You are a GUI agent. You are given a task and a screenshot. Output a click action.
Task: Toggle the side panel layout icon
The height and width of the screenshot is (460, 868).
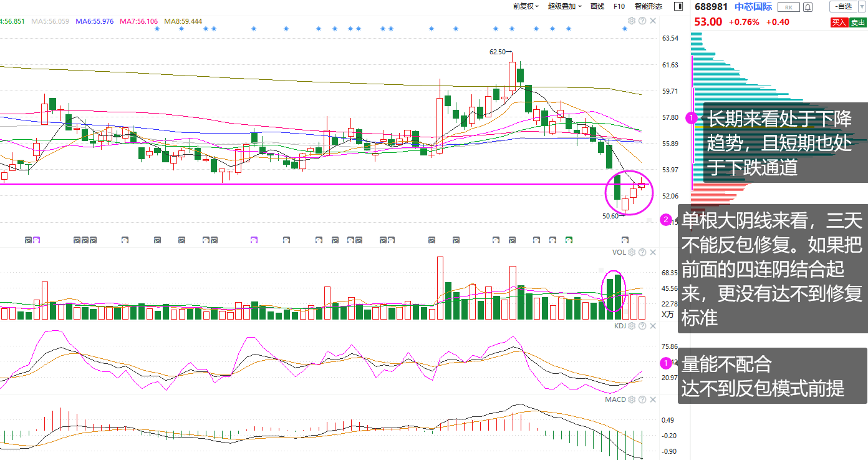coord(678,6)
